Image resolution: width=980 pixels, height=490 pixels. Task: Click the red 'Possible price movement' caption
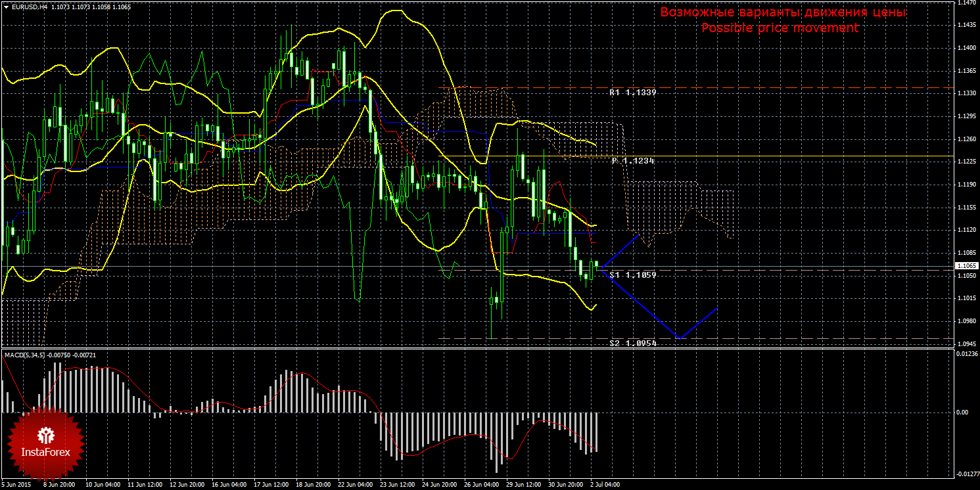pos(780,28)
